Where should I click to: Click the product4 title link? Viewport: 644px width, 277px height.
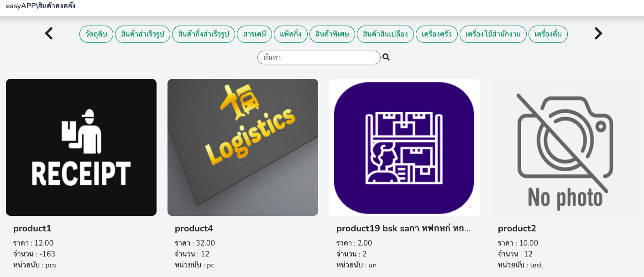coord(194,229)
